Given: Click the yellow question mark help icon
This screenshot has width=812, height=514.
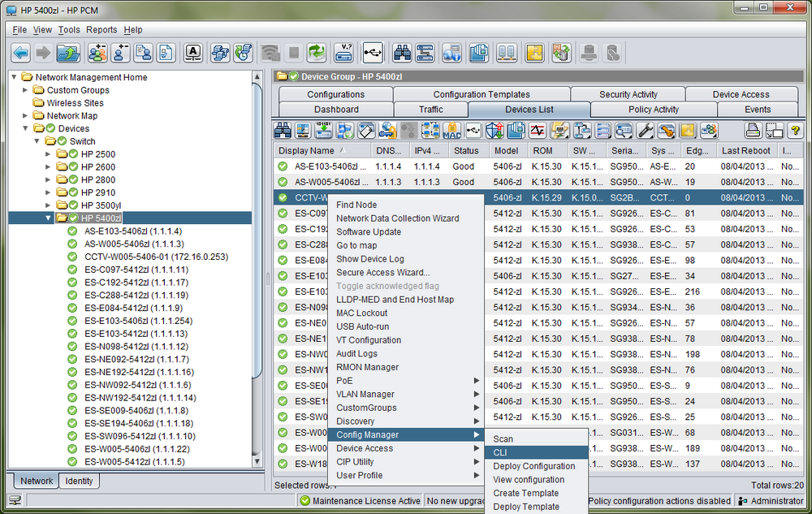Looking at the screenshot, I should 795,131.
